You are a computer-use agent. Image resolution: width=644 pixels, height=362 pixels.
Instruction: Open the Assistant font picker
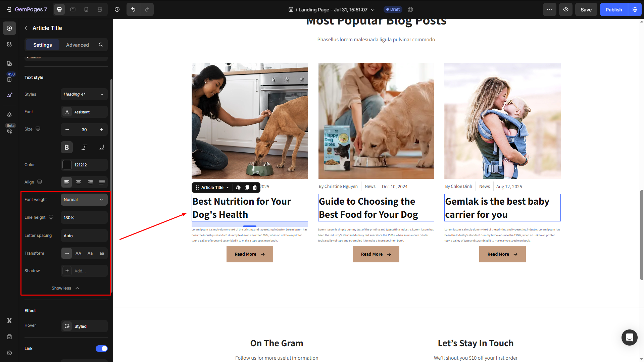(x=84, y=112)
